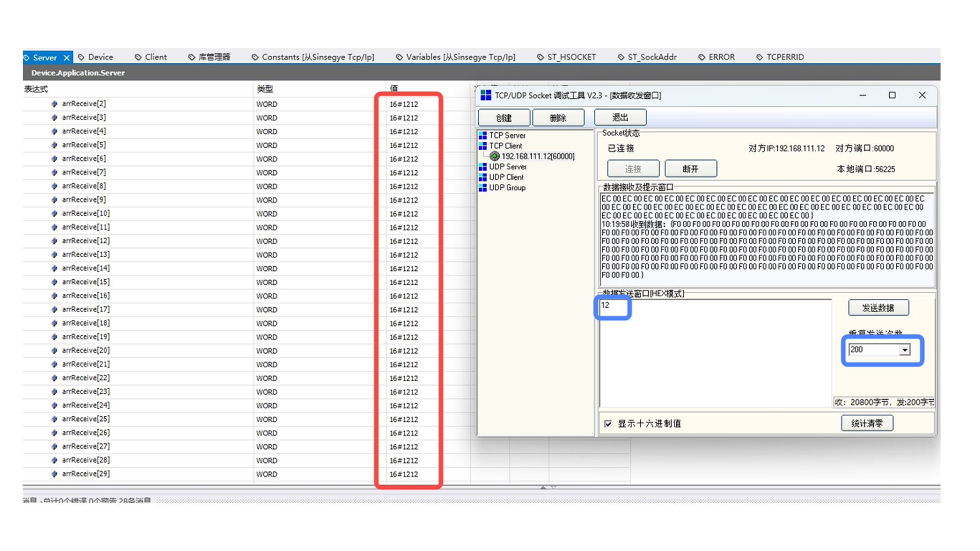Click the TCP Server tree icon
Image resolution: width=980 pixels, height=551 pixels.
coord(482,135)
